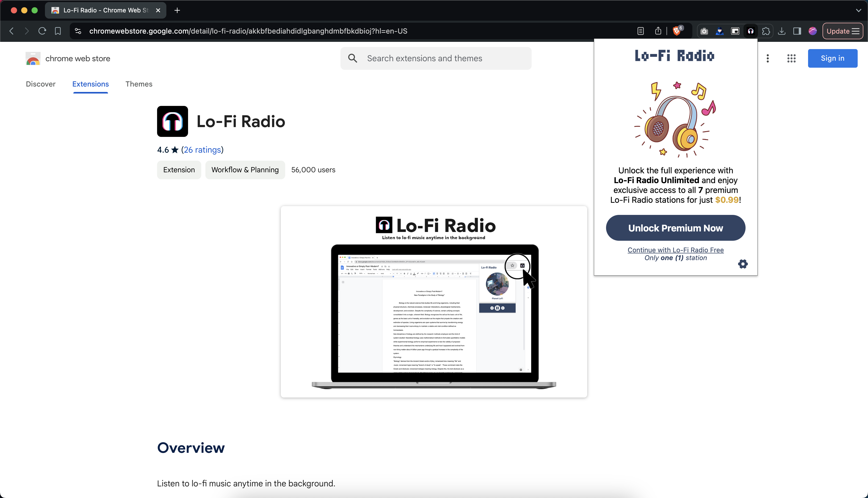Switch to the Themes tab
868x498 pixels.
coord(139,84)
